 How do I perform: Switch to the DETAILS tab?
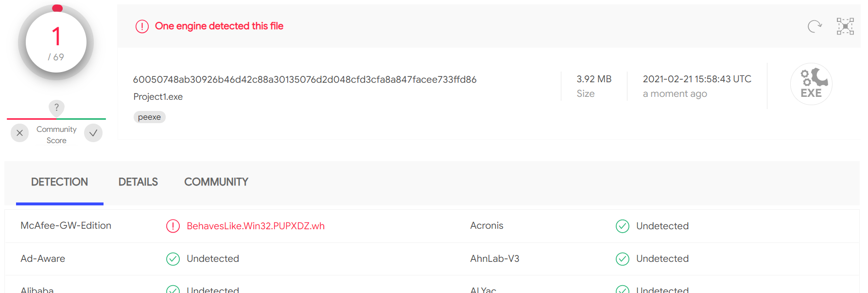[138, 182]
